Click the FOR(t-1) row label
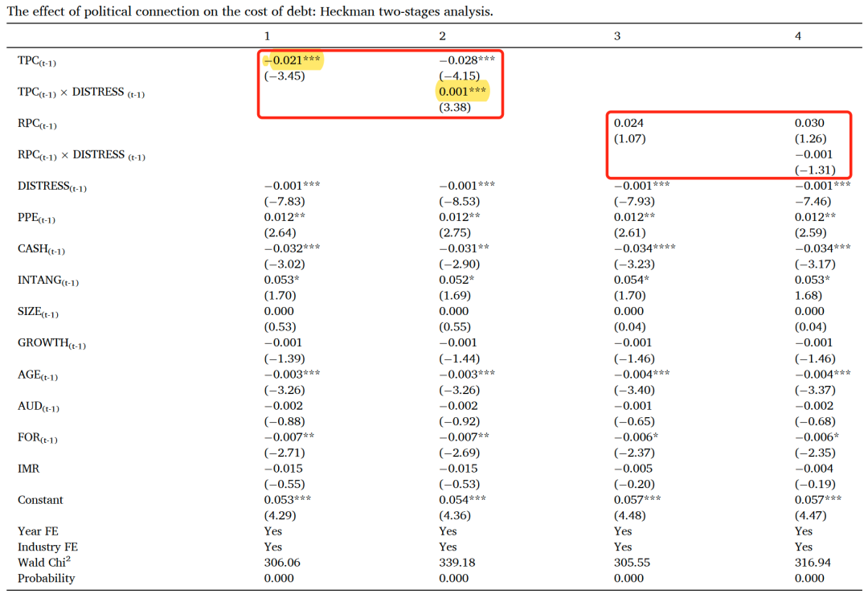 (x=37, y=438)
